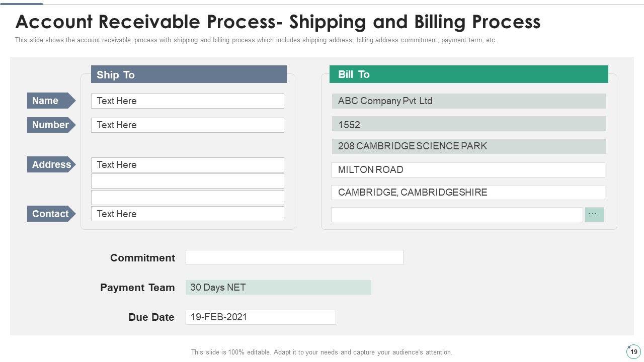Select the ABC Company Pvt Ltd field
The height and width of the screenshot is (362, 644).
coord(468,101)
